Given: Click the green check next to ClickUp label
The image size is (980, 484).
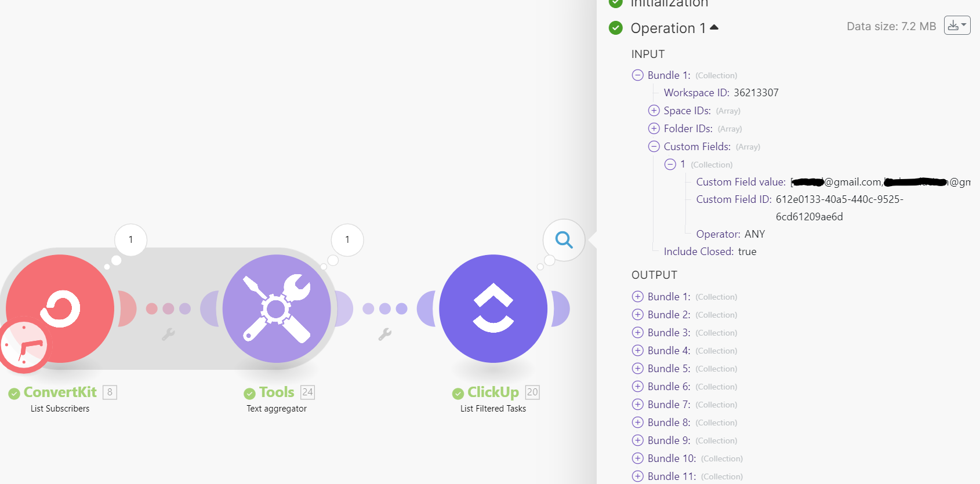Looking at the screenshot, I should tap(458, 394).
